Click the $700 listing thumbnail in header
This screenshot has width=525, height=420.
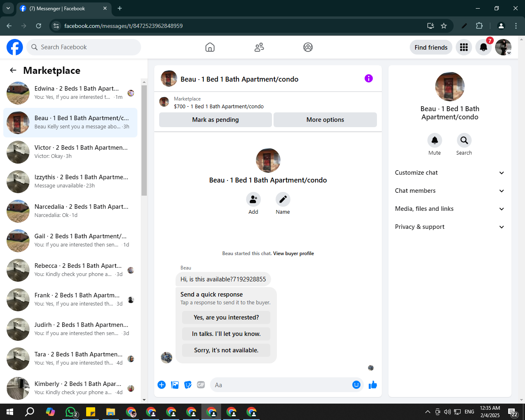(x=164, y=102)
